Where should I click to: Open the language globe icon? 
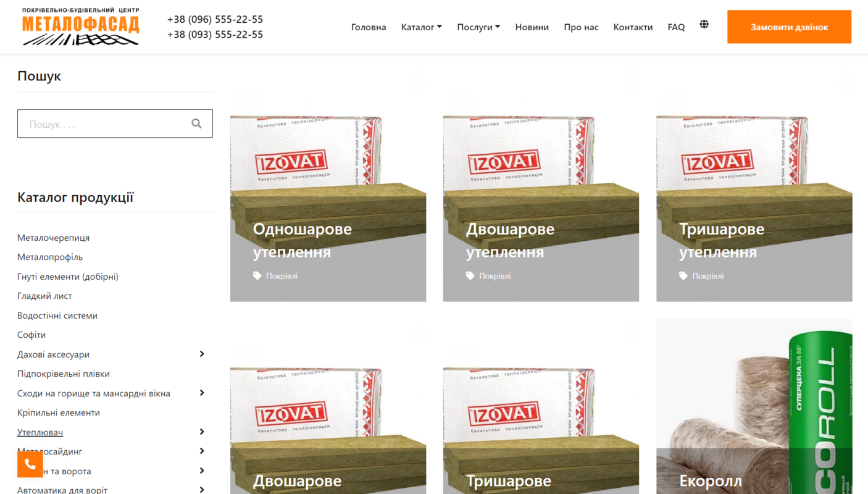click(704, 25)
